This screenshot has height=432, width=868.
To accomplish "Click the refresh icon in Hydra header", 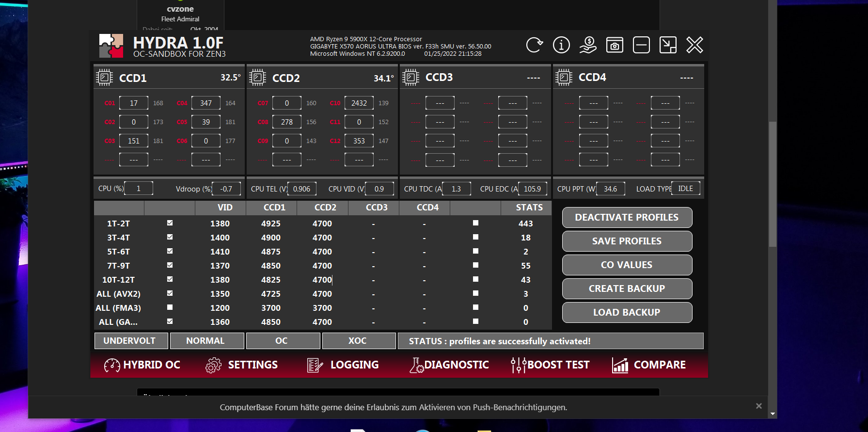I will [x=535, y=45].
